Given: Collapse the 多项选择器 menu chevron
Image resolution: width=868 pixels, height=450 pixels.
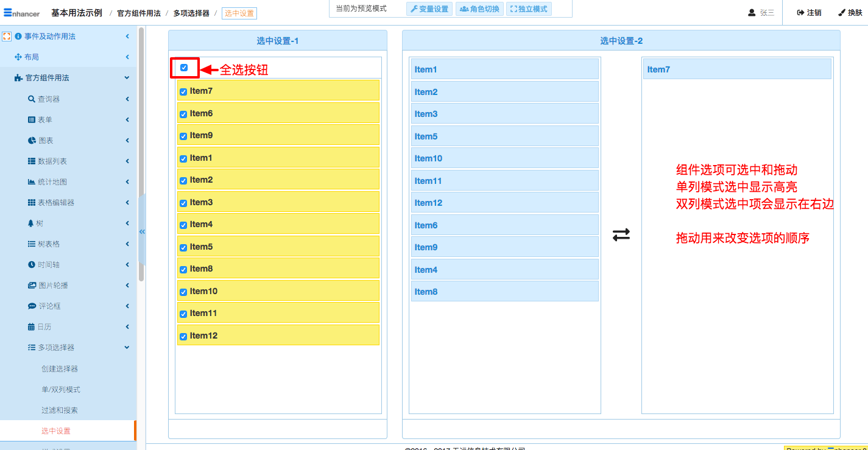Looking at the screenshot, I should point(127,348).
